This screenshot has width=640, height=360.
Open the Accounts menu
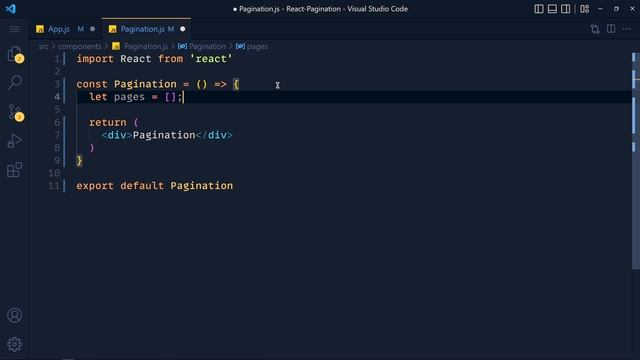tap(15, 315)
